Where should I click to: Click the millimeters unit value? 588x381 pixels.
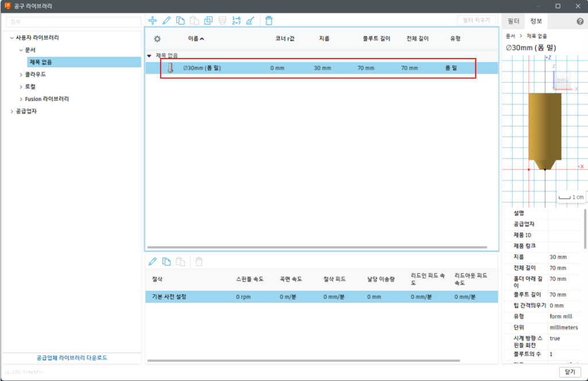coord(564,328)
